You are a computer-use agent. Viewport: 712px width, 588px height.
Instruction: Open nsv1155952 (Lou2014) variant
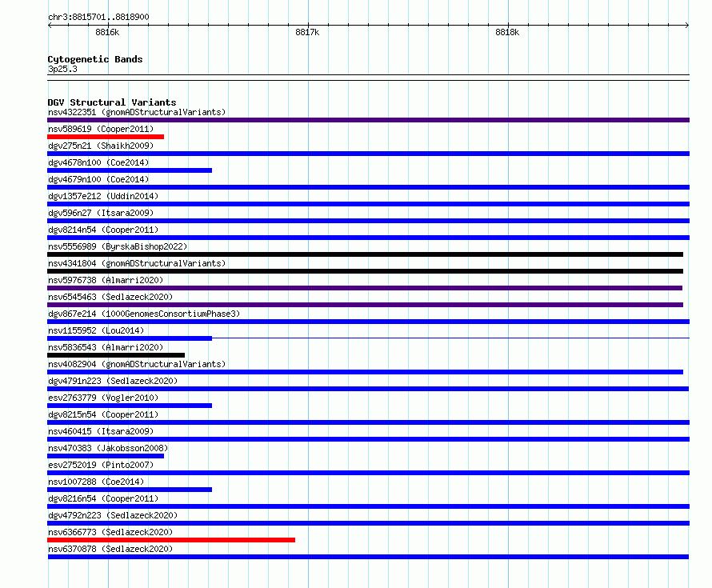[96, 330]
